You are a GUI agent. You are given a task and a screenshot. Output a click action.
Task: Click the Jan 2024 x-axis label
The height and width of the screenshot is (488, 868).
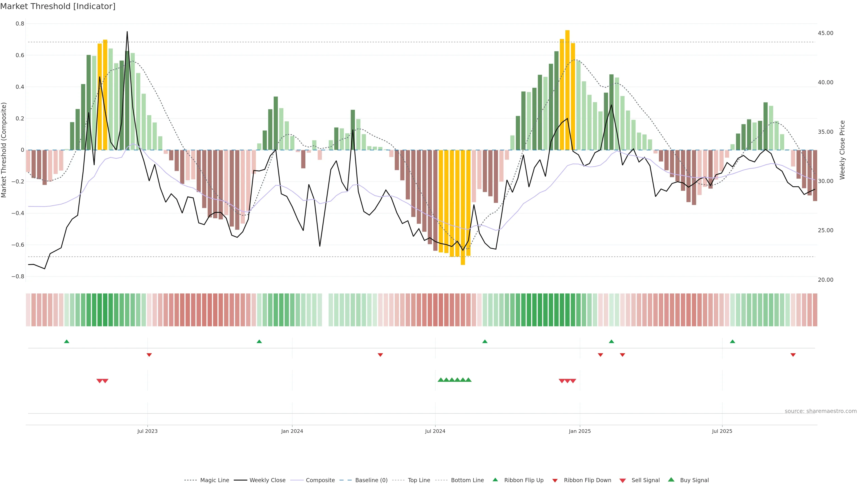pyautogui.click(x=292, y=431)
